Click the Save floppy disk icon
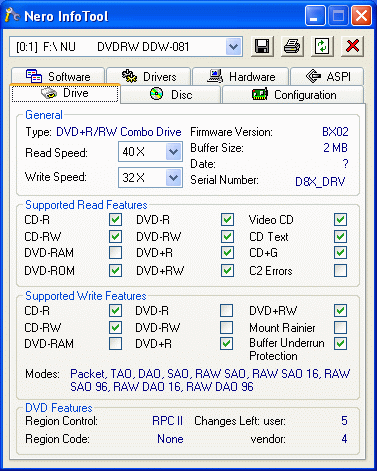 (x=262, y=46)
